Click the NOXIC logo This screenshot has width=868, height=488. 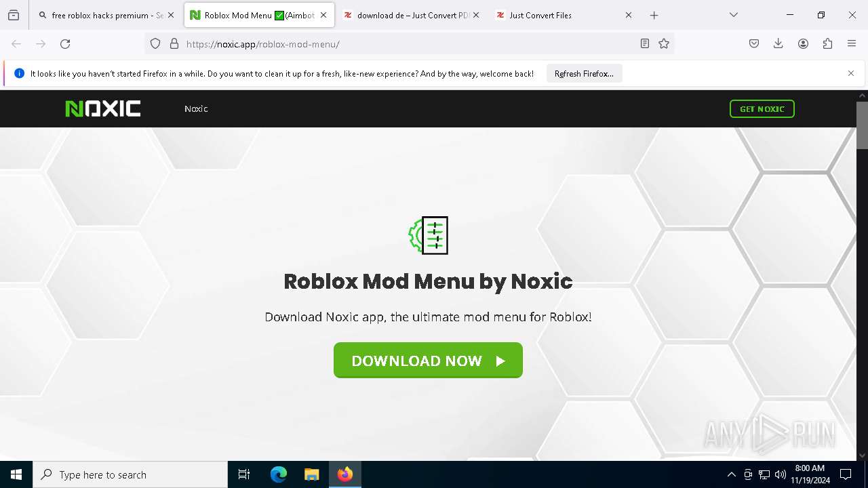click(103, 108)
